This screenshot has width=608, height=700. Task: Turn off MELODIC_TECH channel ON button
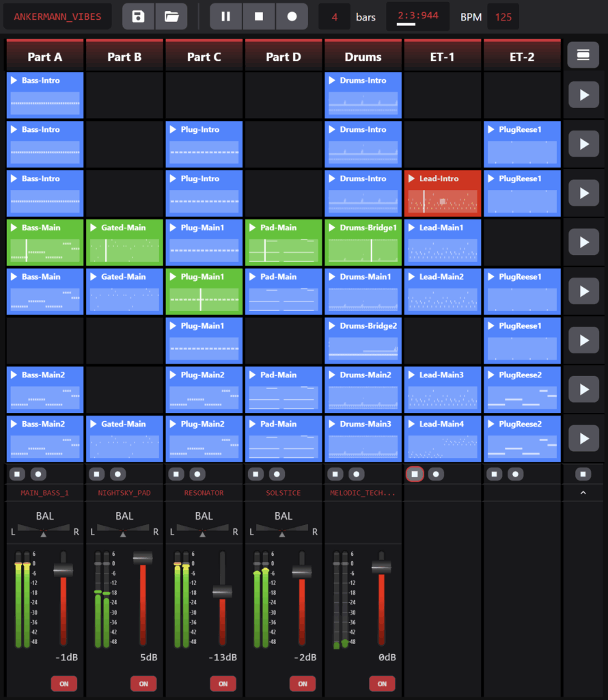382,684
